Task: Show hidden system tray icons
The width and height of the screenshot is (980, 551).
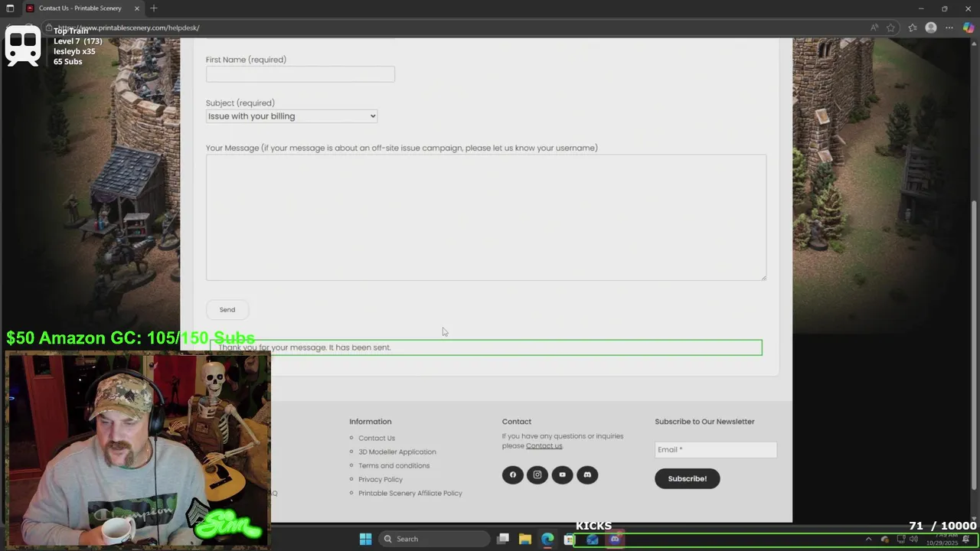Action: coord(868,539)
